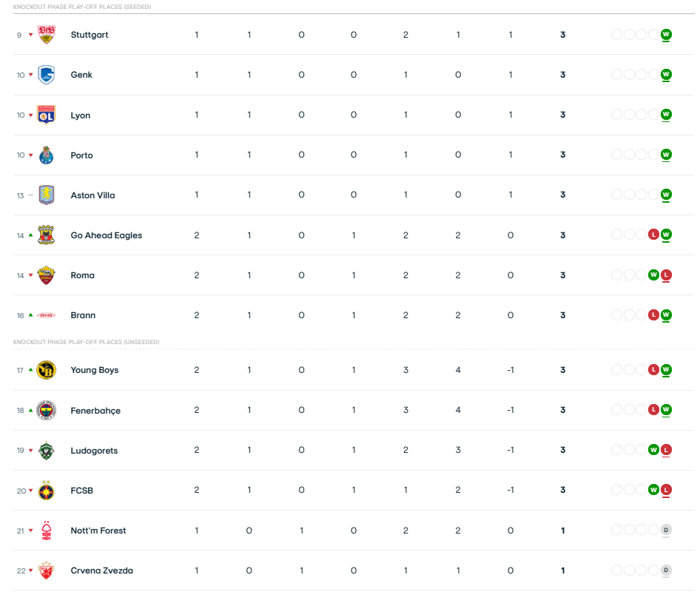Click Stuttgart's green W form badge
This screenshot has width=700, height=592.
pyautogui.click(x=666, y=34)
